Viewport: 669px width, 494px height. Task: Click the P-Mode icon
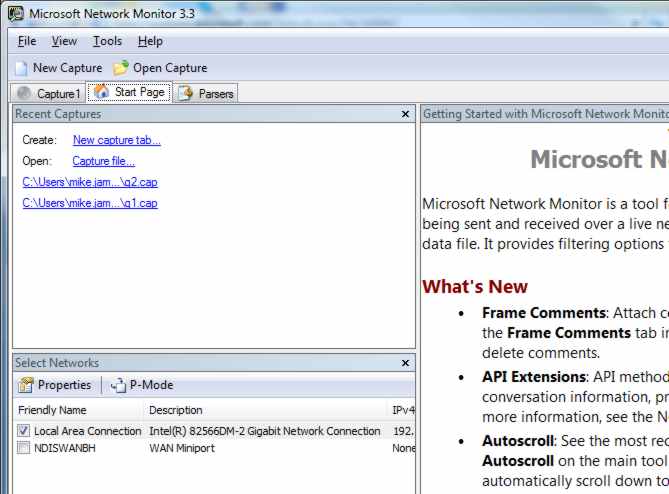pyautogui.click(x=118, y=385)
